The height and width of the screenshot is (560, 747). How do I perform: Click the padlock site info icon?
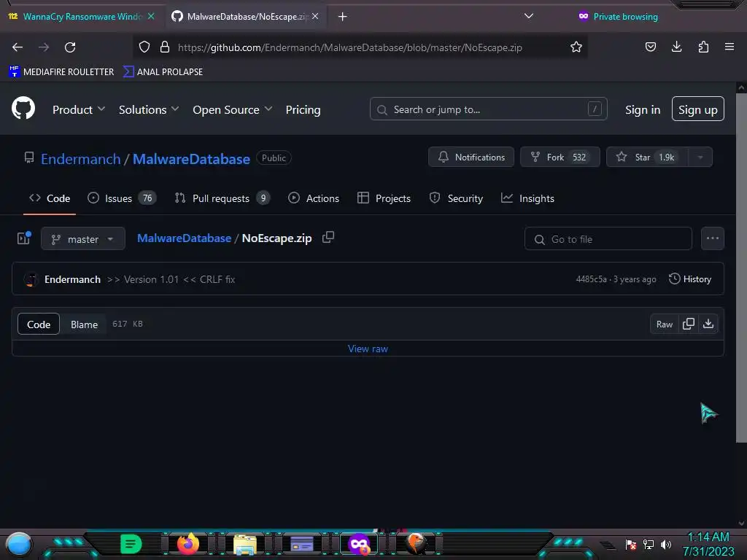coord(165,47)
